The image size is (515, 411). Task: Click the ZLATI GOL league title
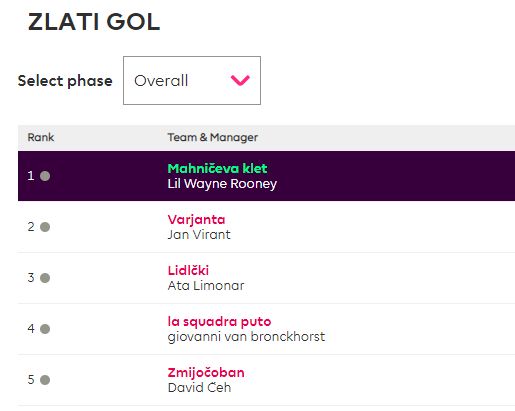[94, 22]
